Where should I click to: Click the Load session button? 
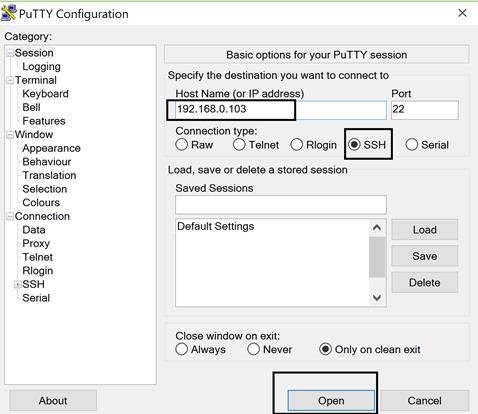click(x=425, y=230)
